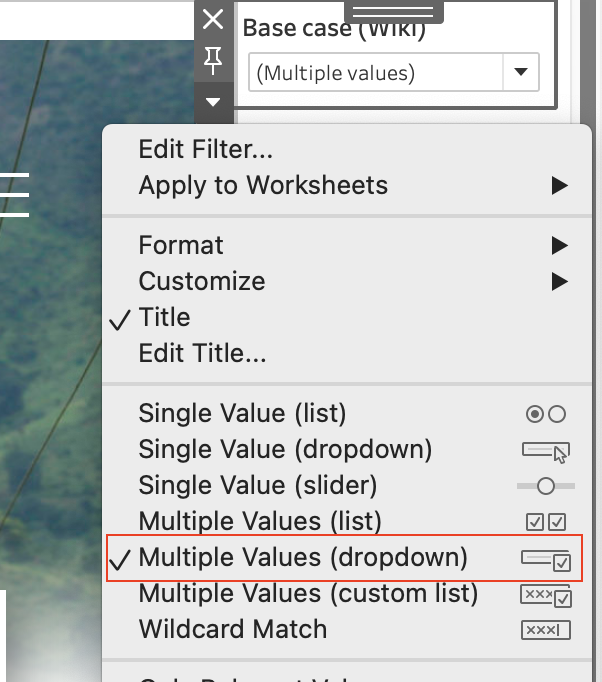Click the hamburger lines on the image

[x=14, y=194]
